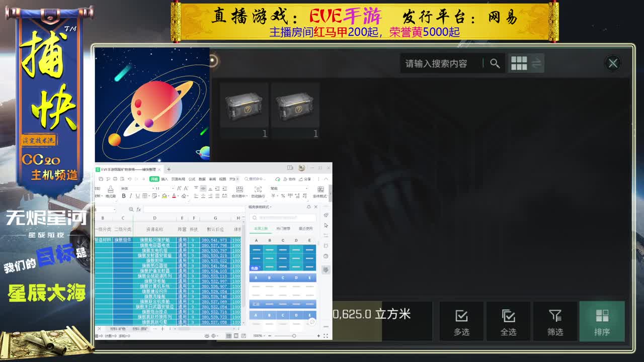Click the search magnifier icon in the game inventory
Viewport: 644px width, 362px height.
[x=495, y=63]
